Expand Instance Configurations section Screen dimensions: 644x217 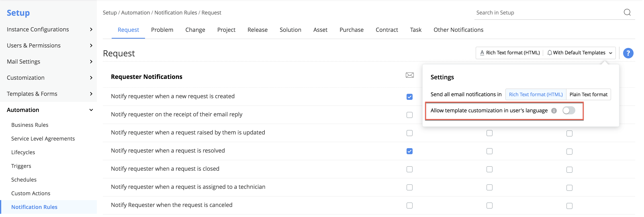click(91, 30)
